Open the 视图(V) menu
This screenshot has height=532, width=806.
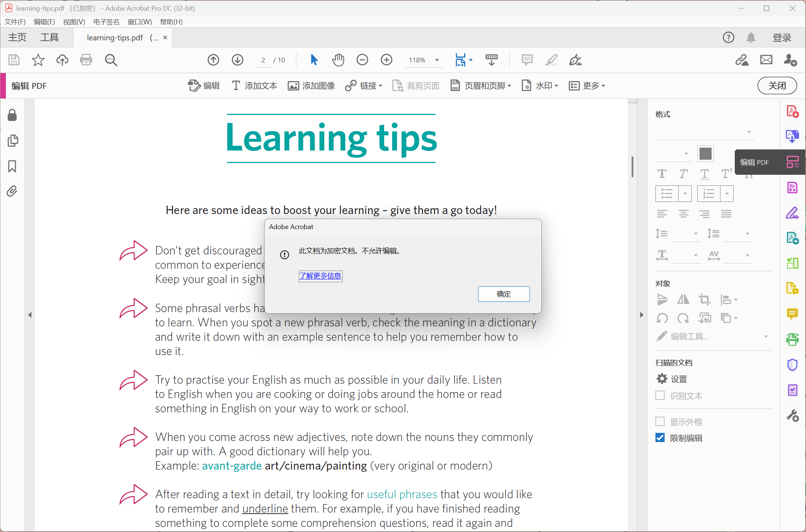pos(74,22)
